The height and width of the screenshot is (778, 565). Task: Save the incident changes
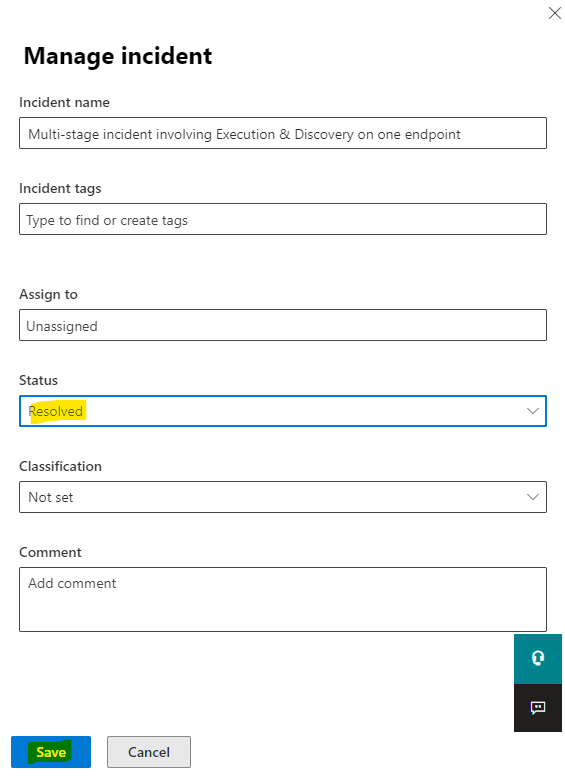(x=51, y=752)
